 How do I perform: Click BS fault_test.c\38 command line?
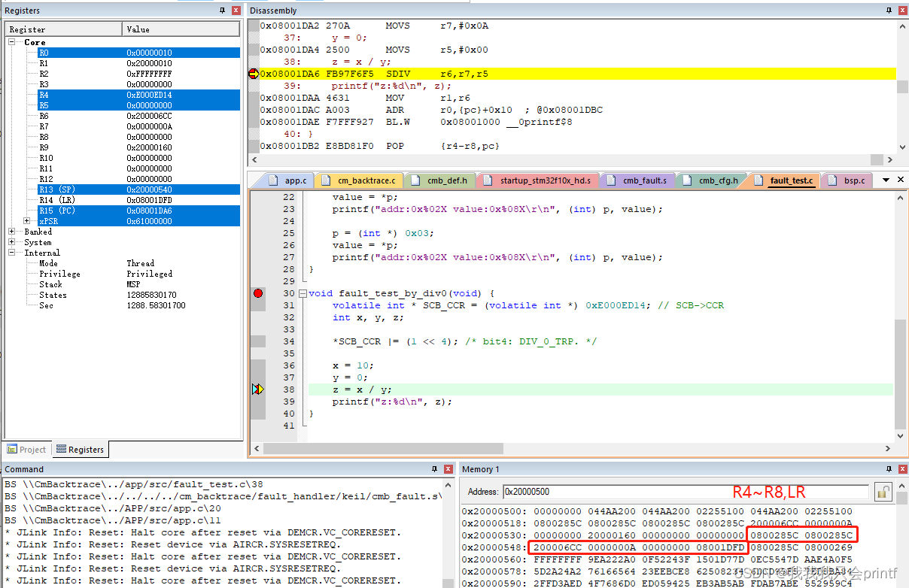(x=134, y=484)
